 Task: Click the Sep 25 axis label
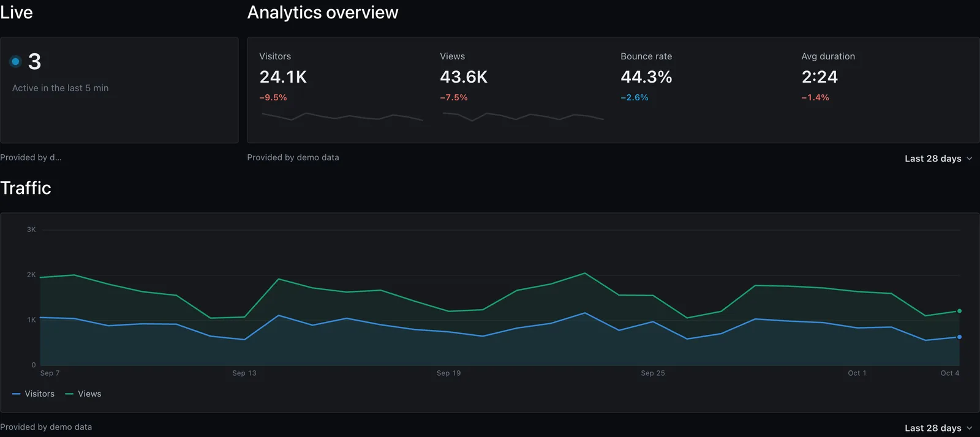point(653,373)
